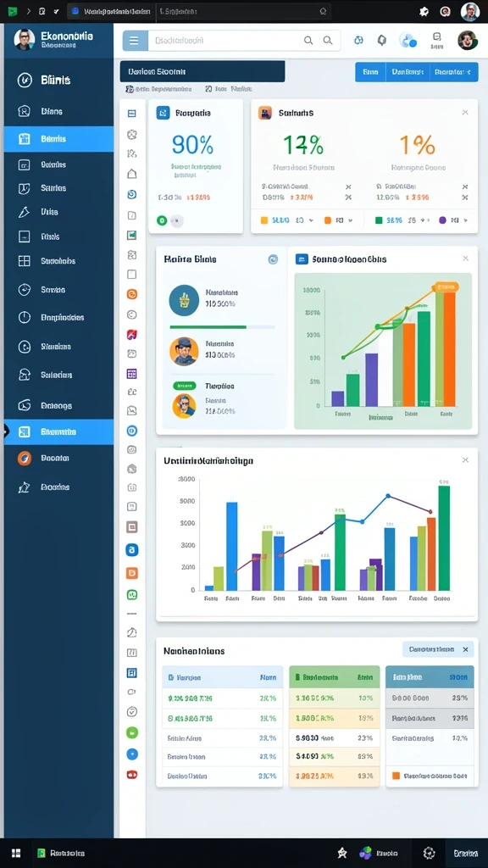
Task: Open the gear icon in the taskbar
Action: click(429, 853)
